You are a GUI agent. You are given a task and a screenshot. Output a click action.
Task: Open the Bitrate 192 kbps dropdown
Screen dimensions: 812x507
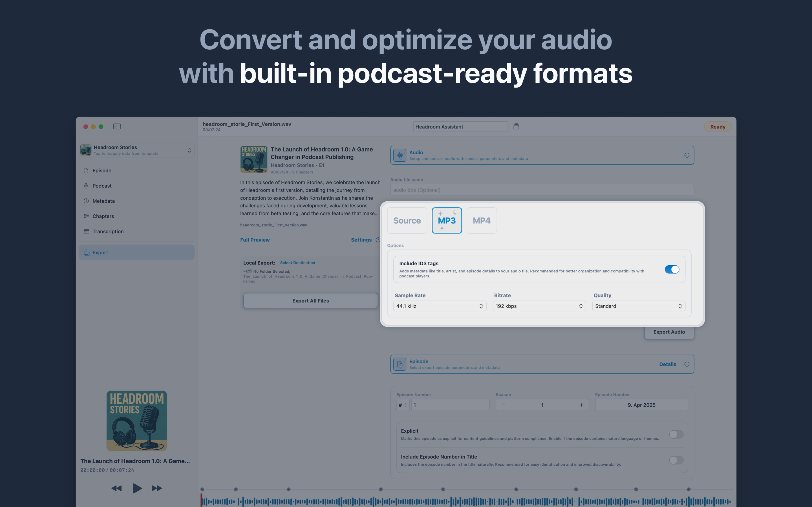tap(539, 306)
